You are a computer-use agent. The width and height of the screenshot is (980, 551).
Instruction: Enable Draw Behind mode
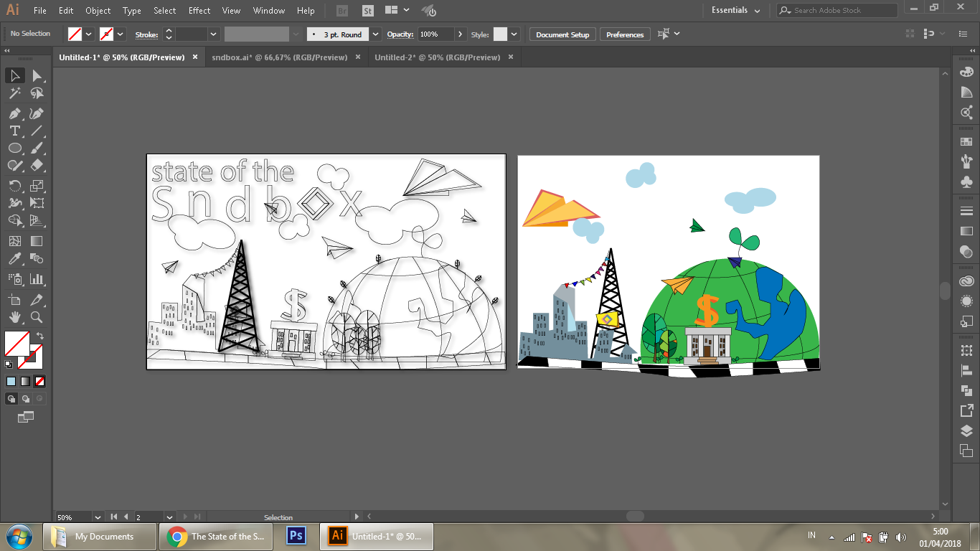25,399
